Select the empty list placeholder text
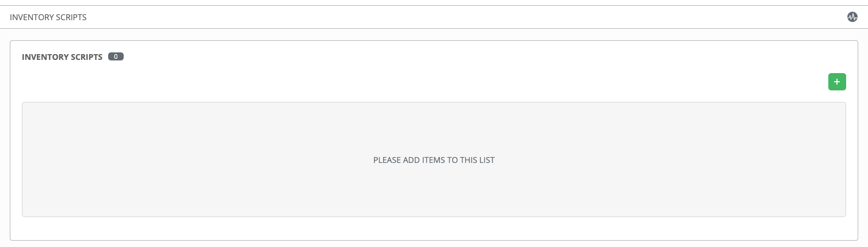The height and width of the screenshot is (247, 868). (x=434, y=160)
